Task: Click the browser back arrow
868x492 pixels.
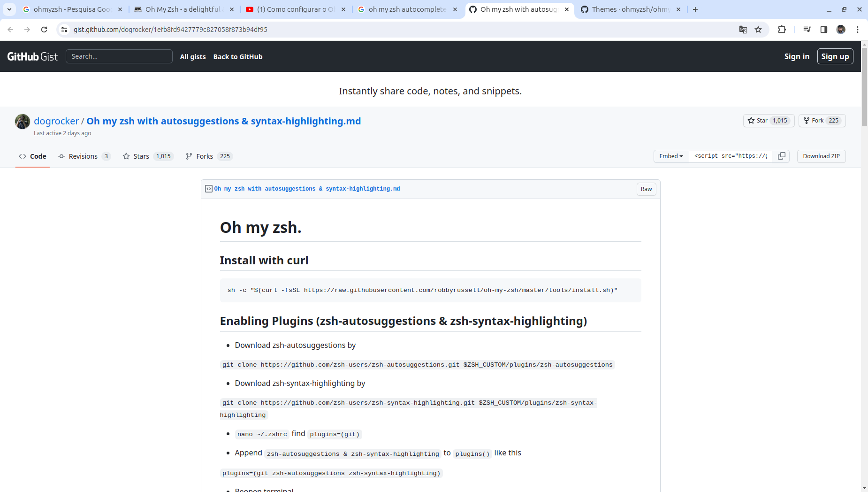Action: 10,30
